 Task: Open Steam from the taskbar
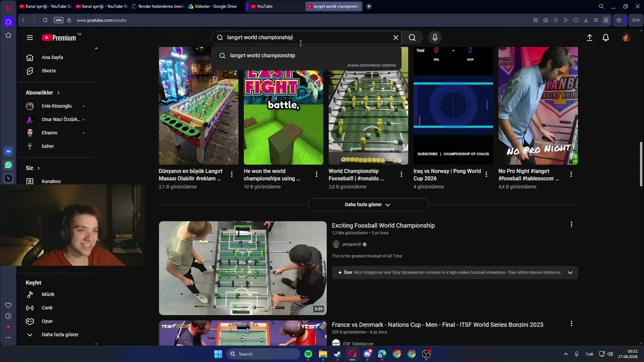click(338, 354)
